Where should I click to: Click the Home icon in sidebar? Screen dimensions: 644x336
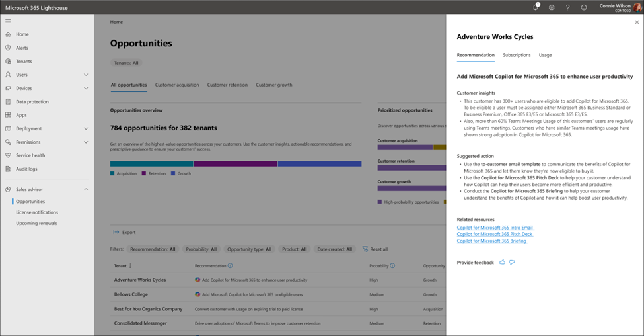pos(8,34)
